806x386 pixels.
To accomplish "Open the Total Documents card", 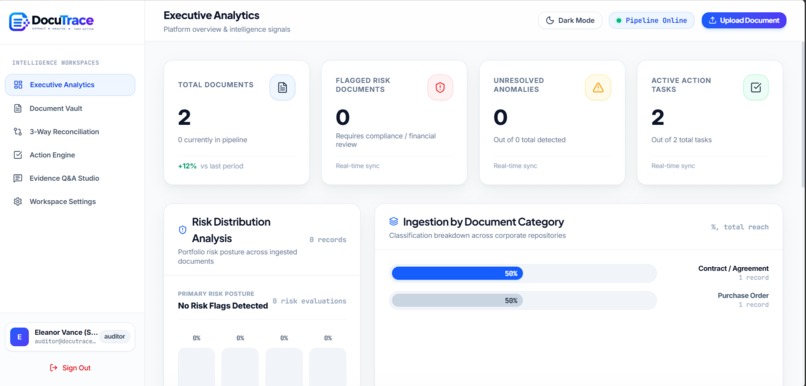I will 236,122.
